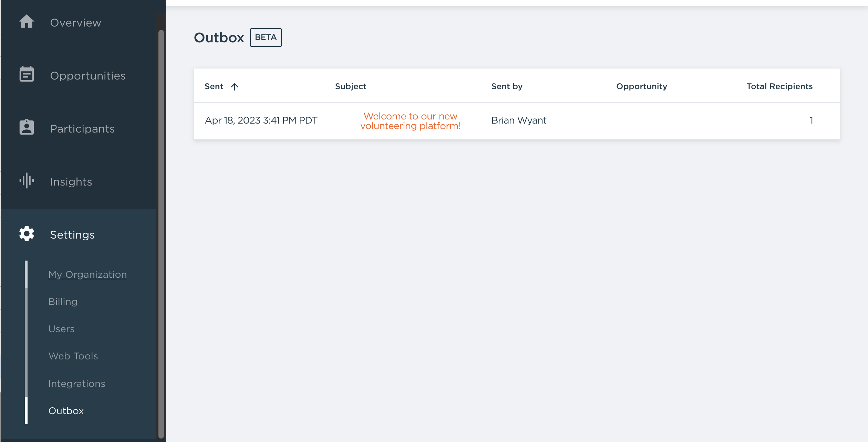Open the Users settings page

tap(61, 329)
